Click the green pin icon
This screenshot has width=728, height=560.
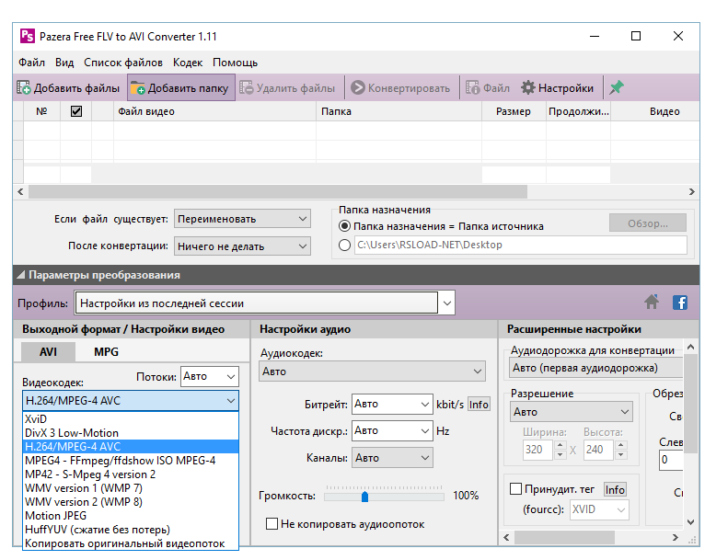tap(616, 87)
